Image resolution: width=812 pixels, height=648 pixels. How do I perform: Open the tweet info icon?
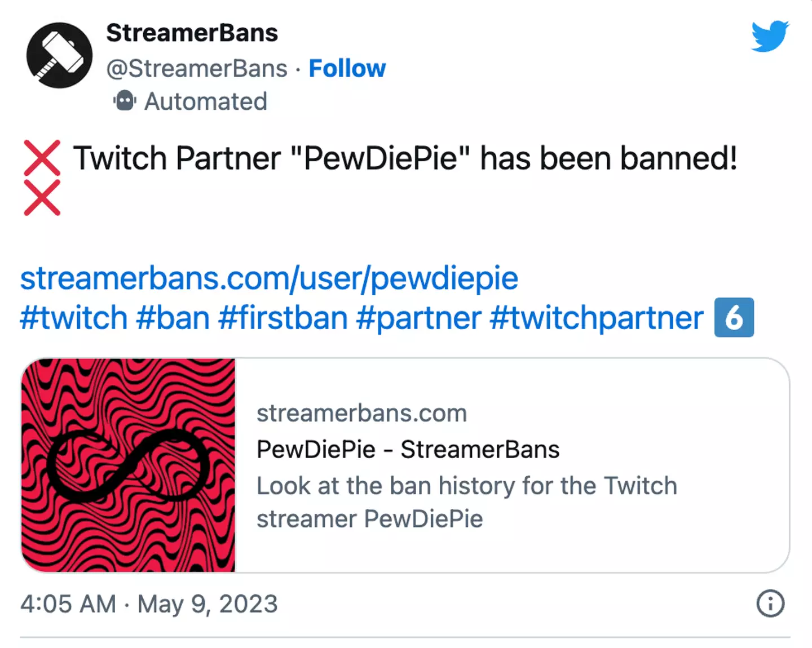[x=770, y=603]
